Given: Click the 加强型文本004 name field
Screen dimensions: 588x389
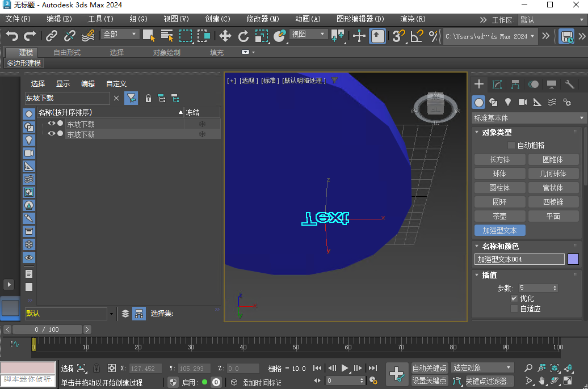Looking at the screenshot, I should (518, 259).
